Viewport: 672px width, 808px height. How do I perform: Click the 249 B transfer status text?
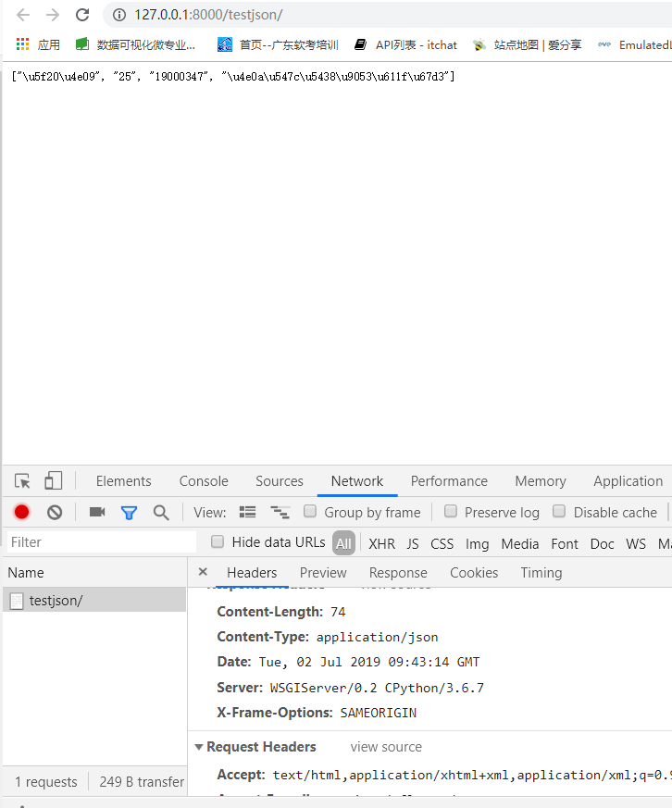(142, 782)
